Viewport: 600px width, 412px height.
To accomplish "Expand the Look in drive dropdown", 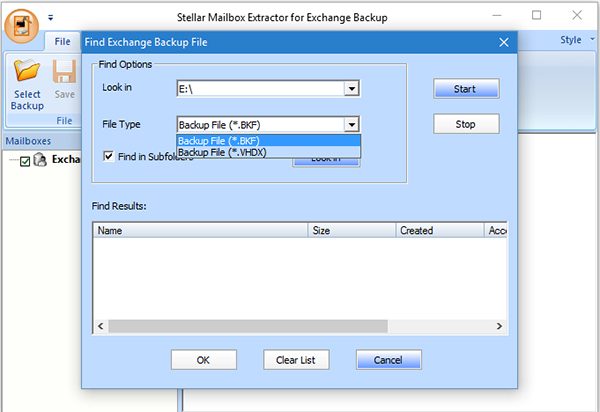I will point(351,89).
